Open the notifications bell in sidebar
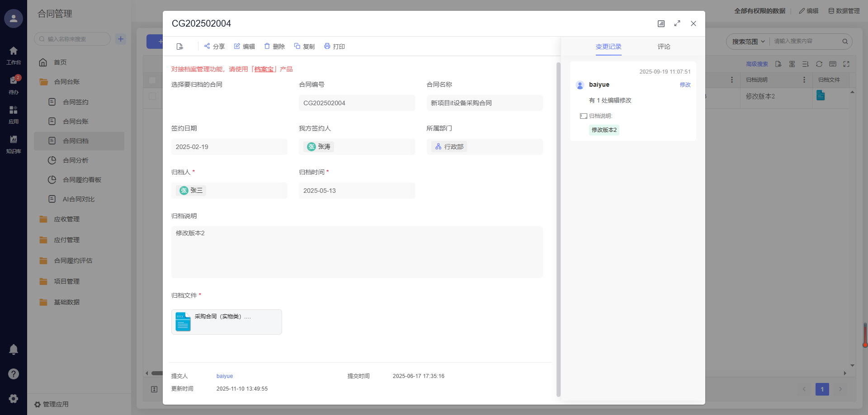This screenshot has width=868, height=415. 14,350
